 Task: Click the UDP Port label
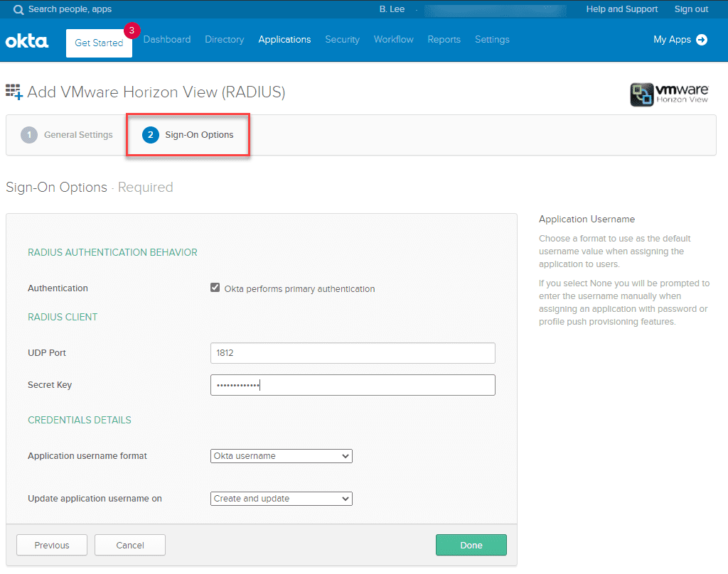coord(47,353)
